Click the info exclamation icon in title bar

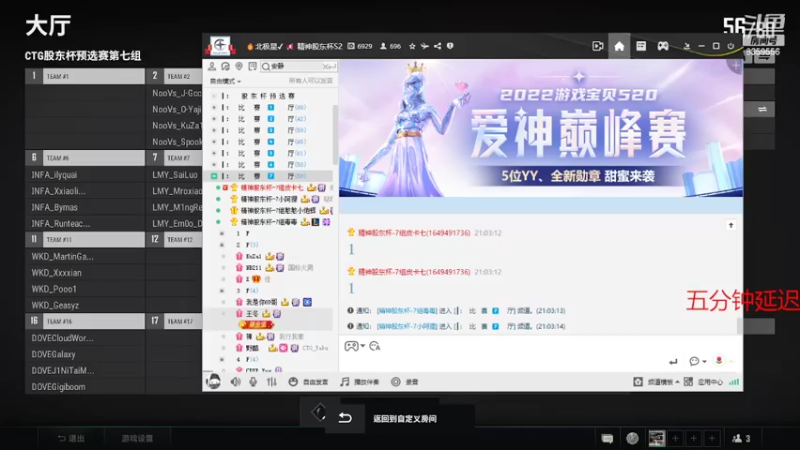[x=450, y=46]
